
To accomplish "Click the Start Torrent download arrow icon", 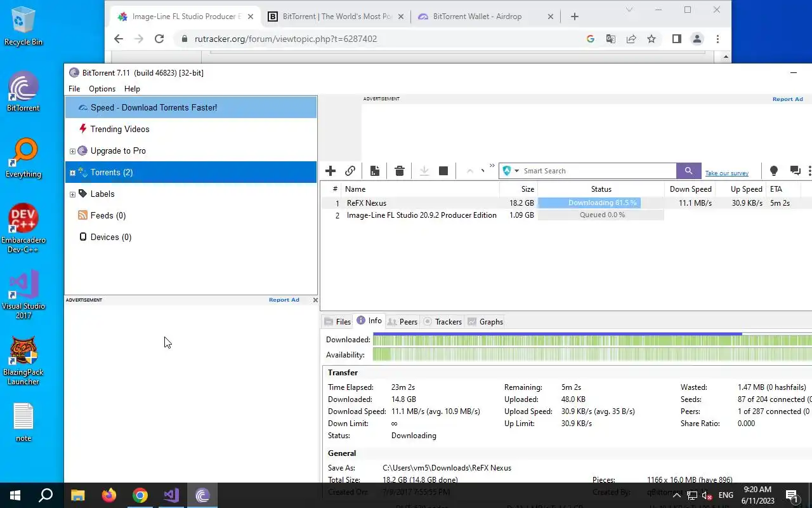I will [x=424, y=171].
